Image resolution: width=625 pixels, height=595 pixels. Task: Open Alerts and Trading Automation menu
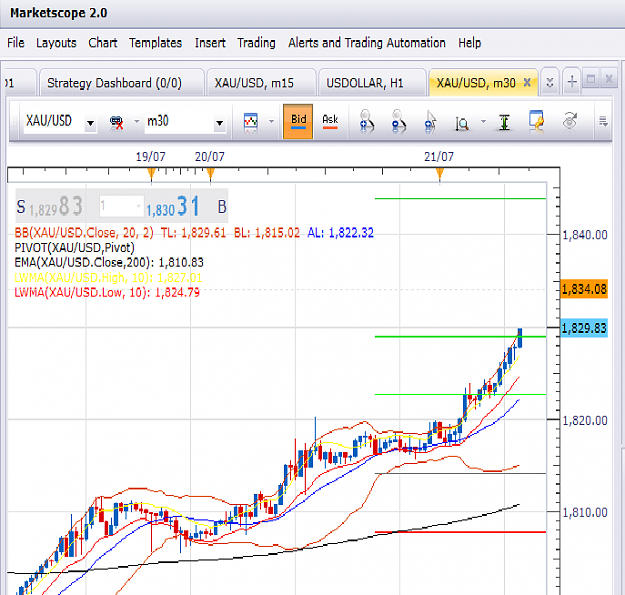(367, 43)
